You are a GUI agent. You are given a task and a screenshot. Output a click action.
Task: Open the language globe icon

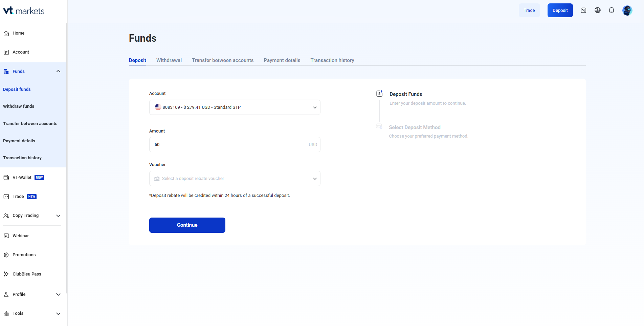tap(598, 11)
